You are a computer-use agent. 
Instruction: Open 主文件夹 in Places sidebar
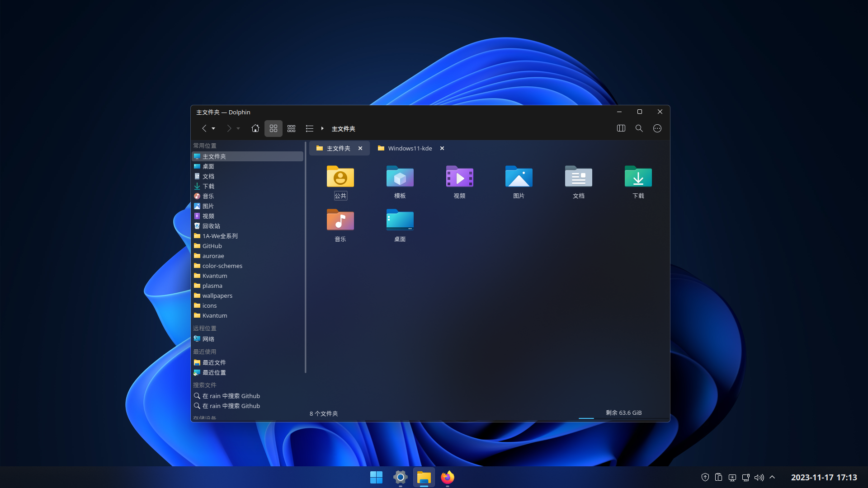tap(247, 156)
